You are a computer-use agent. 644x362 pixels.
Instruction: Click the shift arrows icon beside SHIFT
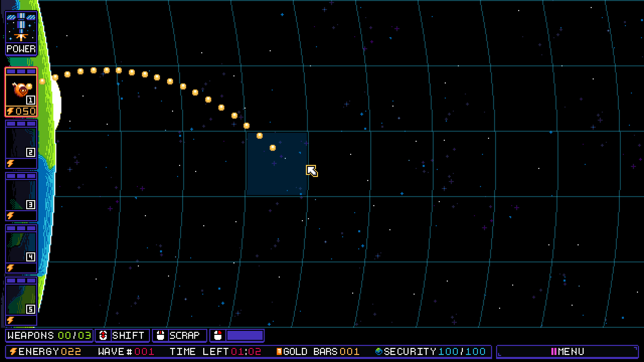pyautogui.click(x=103, y=335)
